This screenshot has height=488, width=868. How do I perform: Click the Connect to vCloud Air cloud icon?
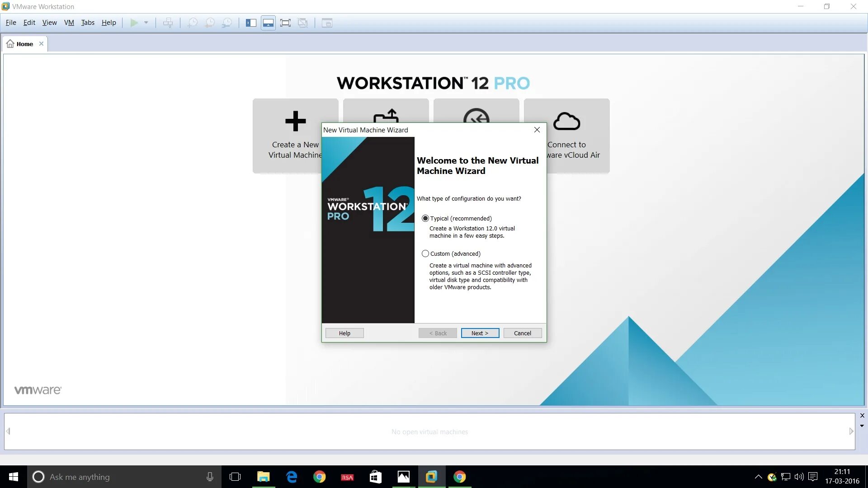[566, 121]
